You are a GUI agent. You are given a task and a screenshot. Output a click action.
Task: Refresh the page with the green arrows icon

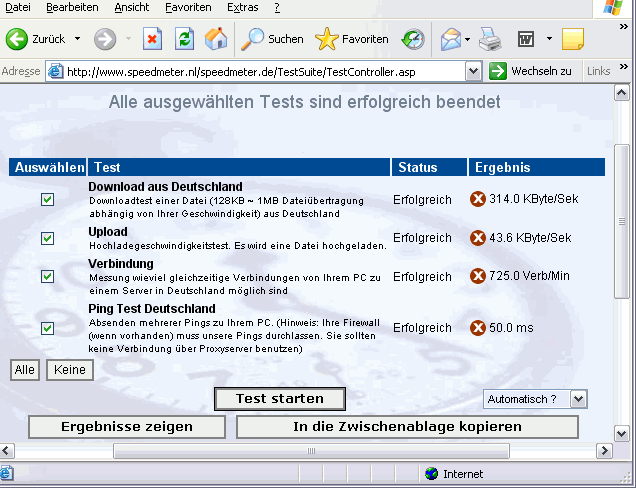pyautogui.click(x=184, y=39)
